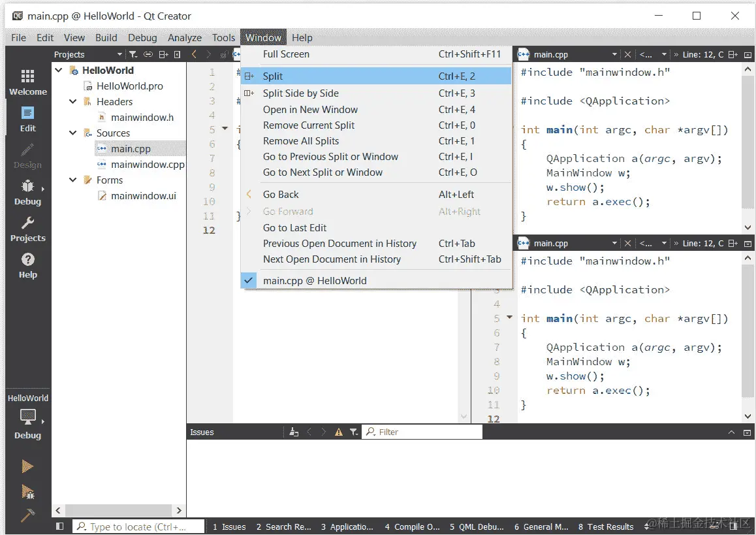The width and height of the screenshot is (756, 535).
Task: Click the synchronize with editor link icon
Action: pyautogui.click(x=148, y=54)
